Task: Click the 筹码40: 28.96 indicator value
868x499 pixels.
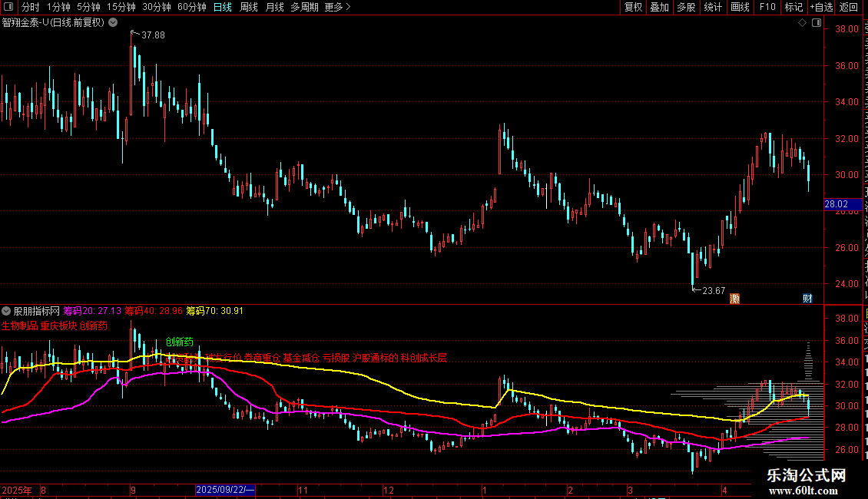Action: coord(154,311)
